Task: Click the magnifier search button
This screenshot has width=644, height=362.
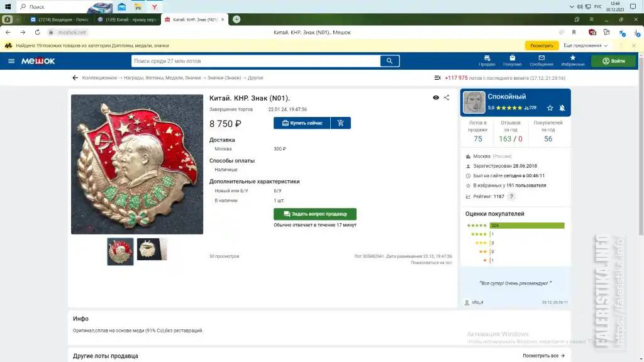Action: click(389, 61)
